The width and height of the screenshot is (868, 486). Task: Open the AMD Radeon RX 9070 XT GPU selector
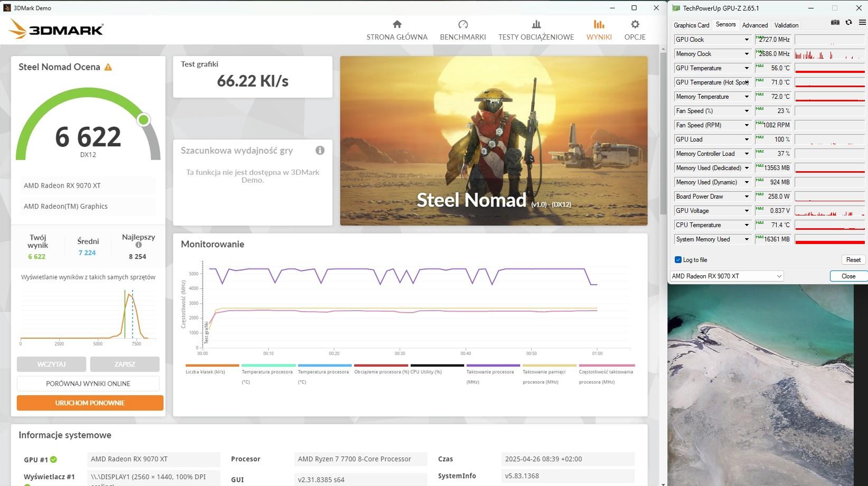point(727,276)
